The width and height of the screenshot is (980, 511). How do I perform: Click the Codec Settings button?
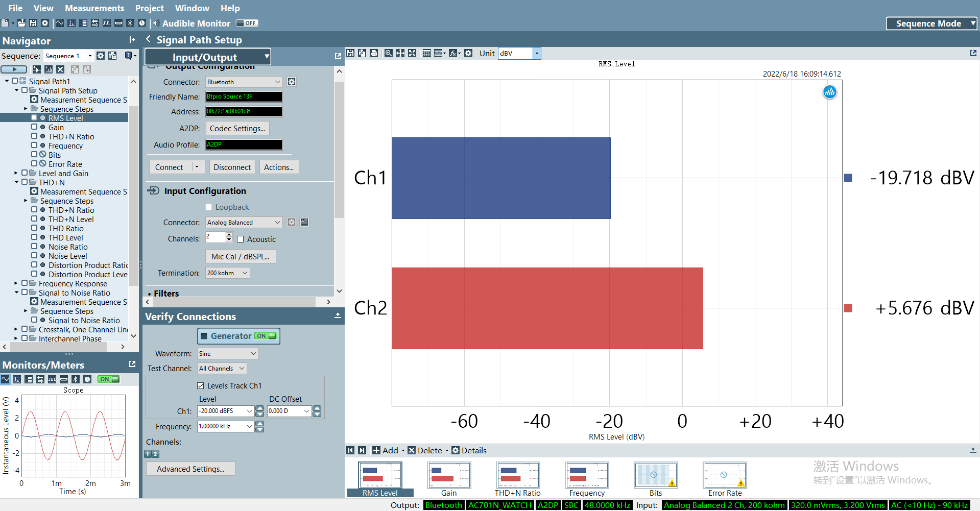point(237,129)
